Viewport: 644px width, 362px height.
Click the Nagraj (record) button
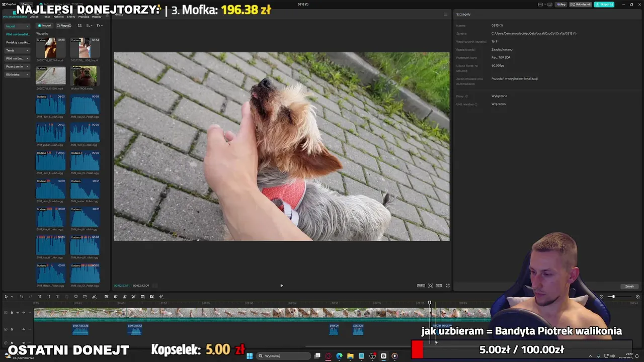pos(64,26)
